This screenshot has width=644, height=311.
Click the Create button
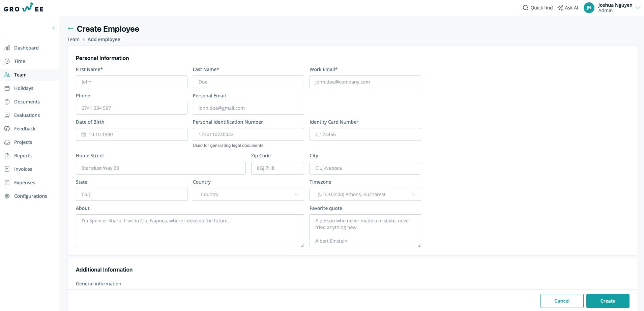(x=608, y=301)
